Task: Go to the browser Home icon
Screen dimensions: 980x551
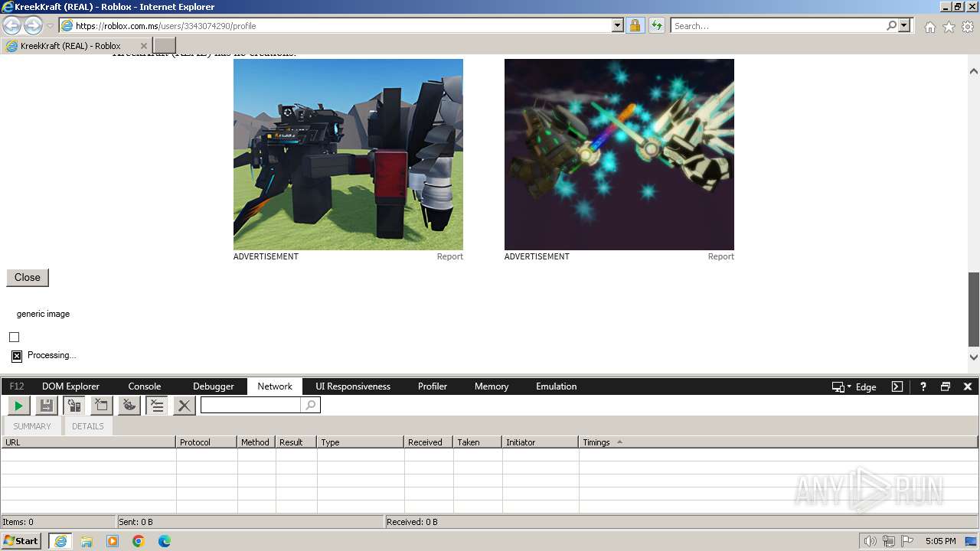Action: (x=929, y=27)
